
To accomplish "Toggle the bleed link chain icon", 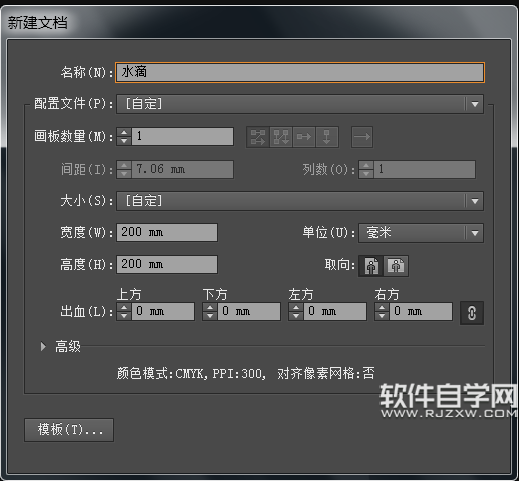I will tap(472, 313).
